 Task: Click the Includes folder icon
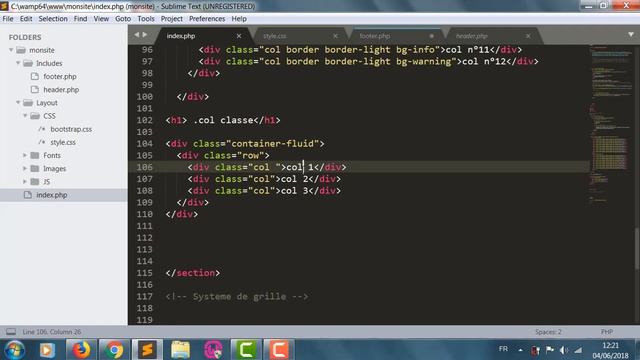click(x=28, y=63)
